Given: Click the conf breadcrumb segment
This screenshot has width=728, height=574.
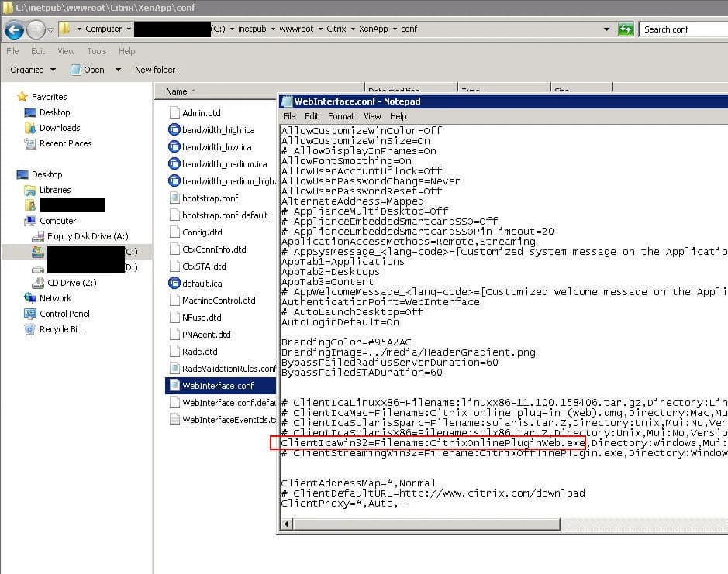Looking at the screenshot, I should [x=409, y=29].
